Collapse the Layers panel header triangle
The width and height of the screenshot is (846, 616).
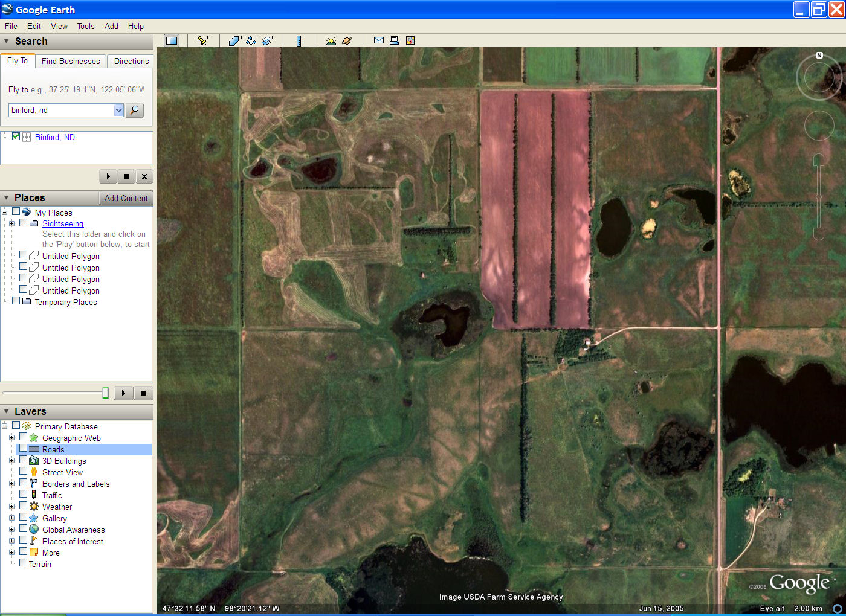click(x=7, y=411)
